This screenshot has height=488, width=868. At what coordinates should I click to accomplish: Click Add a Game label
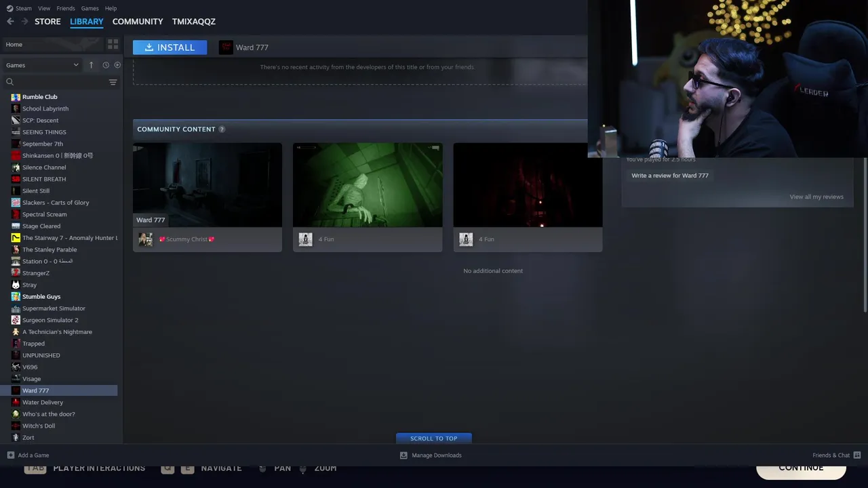(33, 455)
